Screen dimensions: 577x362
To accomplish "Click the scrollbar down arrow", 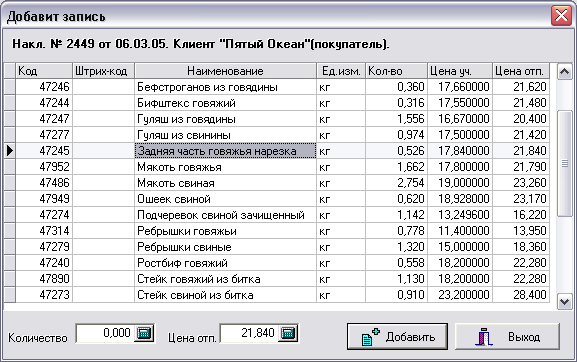I will tap(564, 302).
